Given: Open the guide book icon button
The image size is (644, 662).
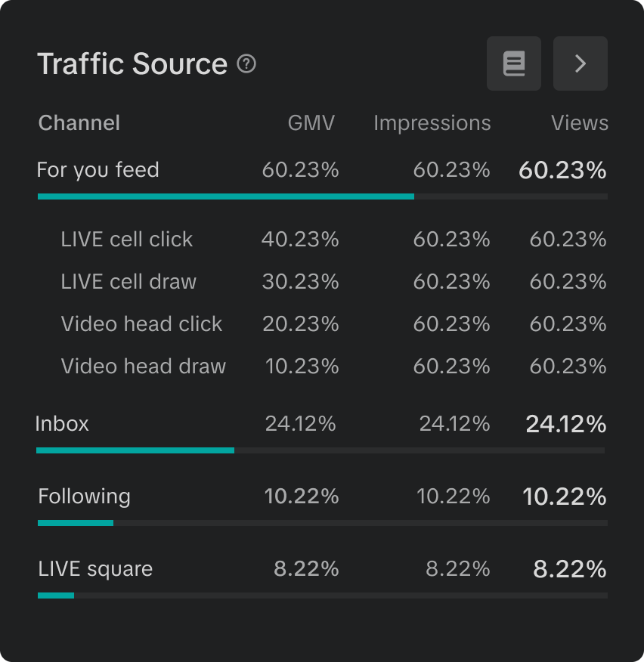Looking at the screenshot, I should coord(514,63).
